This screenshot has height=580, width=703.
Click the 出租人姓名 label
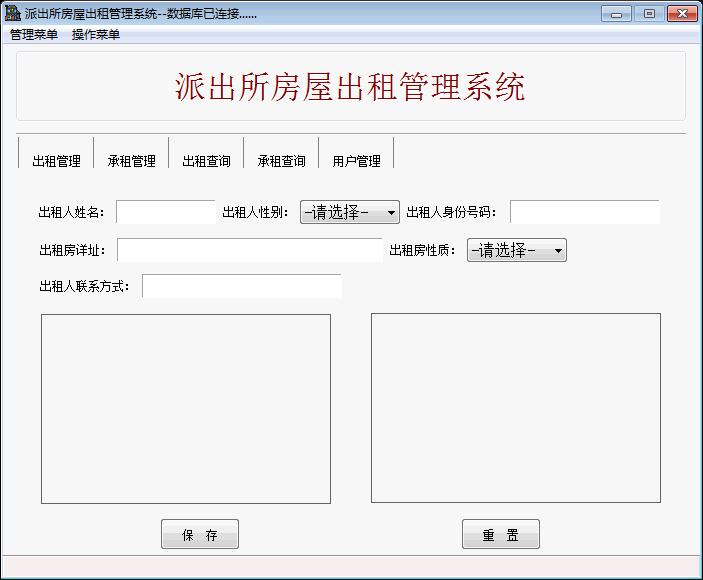coord(72,212)
